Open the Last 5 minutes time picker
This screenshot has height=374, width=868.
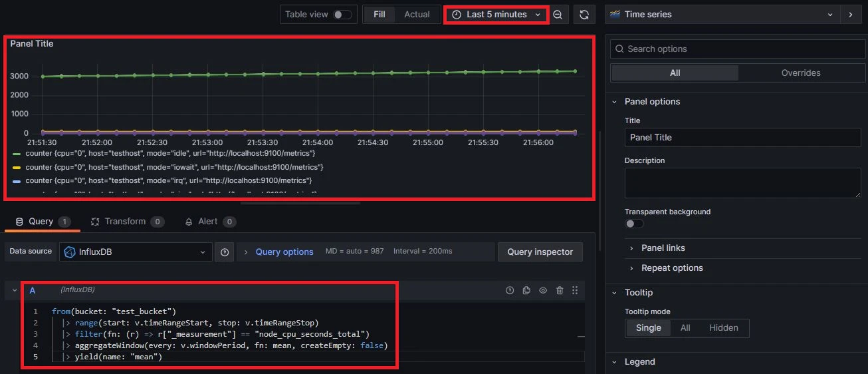pyautogui.click(x=496, y=15)
